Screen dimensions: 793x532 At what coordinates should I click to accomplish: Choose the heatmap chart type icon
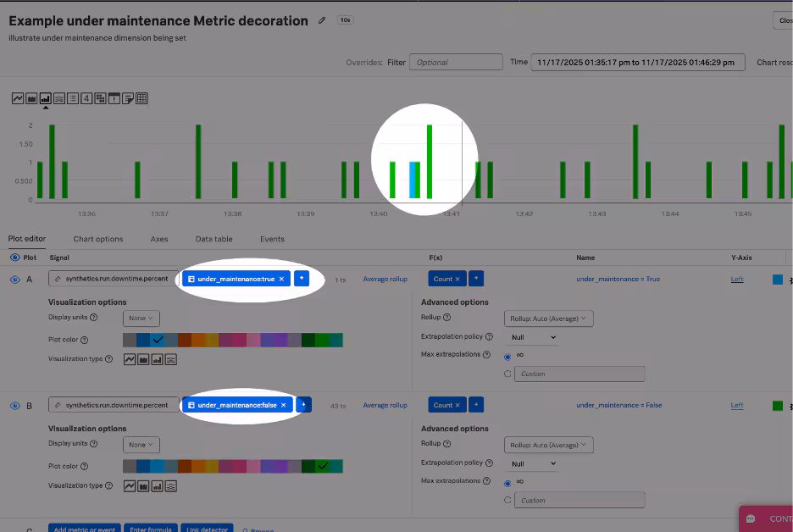[x=100, y=98]
